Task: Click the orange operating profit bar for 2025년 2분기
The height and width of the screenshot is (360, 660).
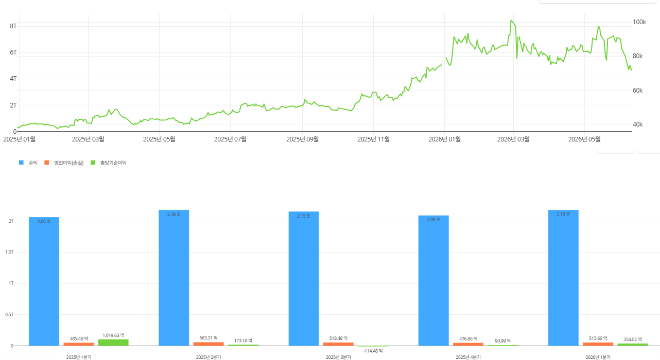Action: coord(208,344)
